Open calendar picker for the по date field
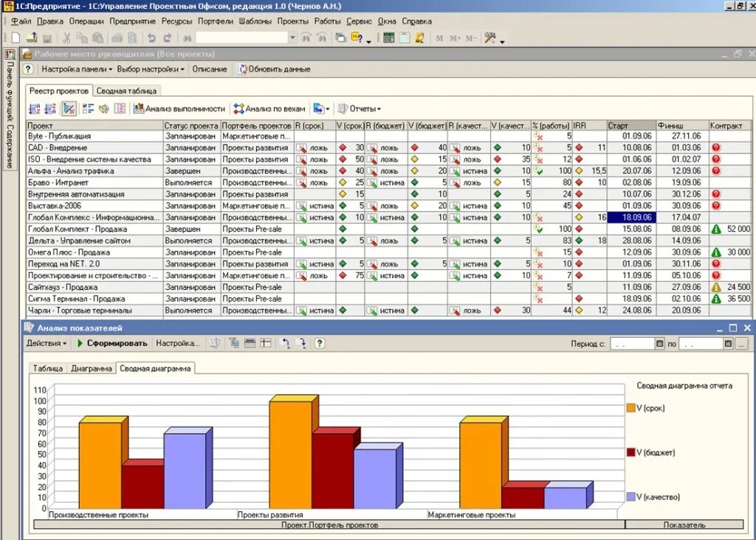This screenshot has height=540, width=756. click(728, 344)
